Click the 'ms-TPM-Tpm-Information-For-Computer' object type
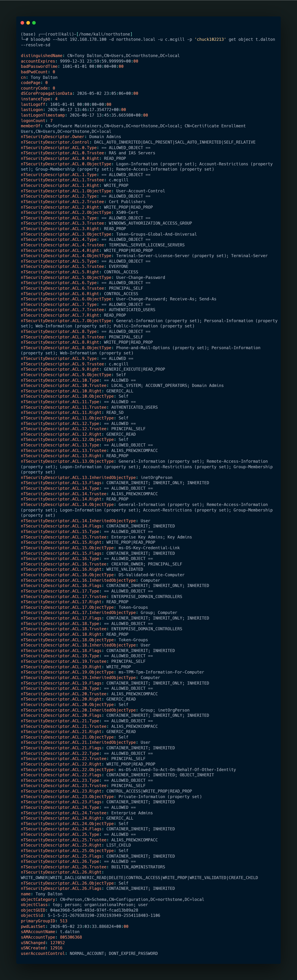The height and width of the screenshot is (980, 297). [x=161, y=672]
